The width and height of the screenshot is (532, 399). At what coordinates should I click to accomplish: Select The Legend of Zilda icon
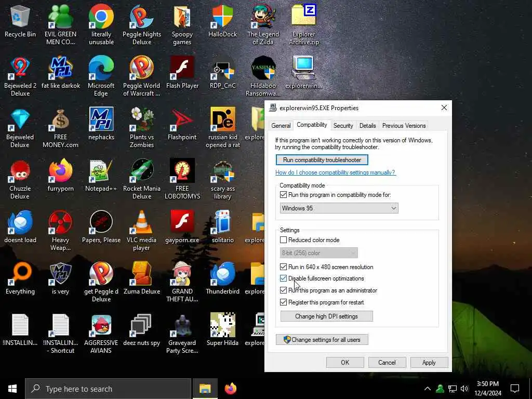coord(263,25)
